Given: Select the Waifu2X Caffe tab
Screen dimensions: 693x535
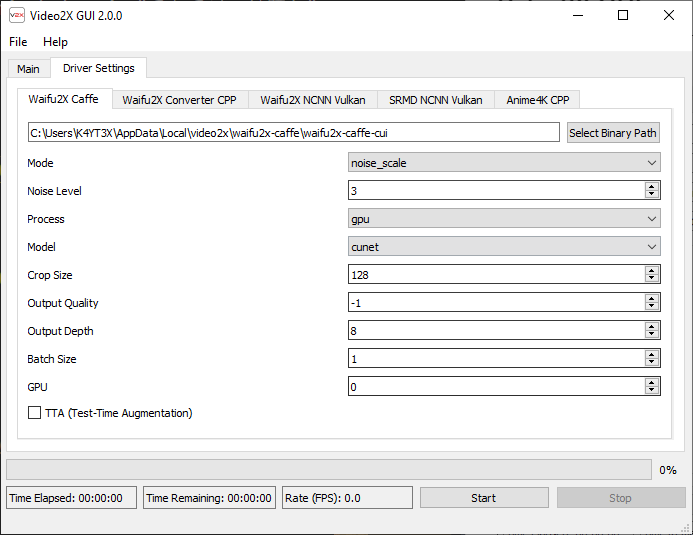Looking at the screenshot, I should (64, 99).
